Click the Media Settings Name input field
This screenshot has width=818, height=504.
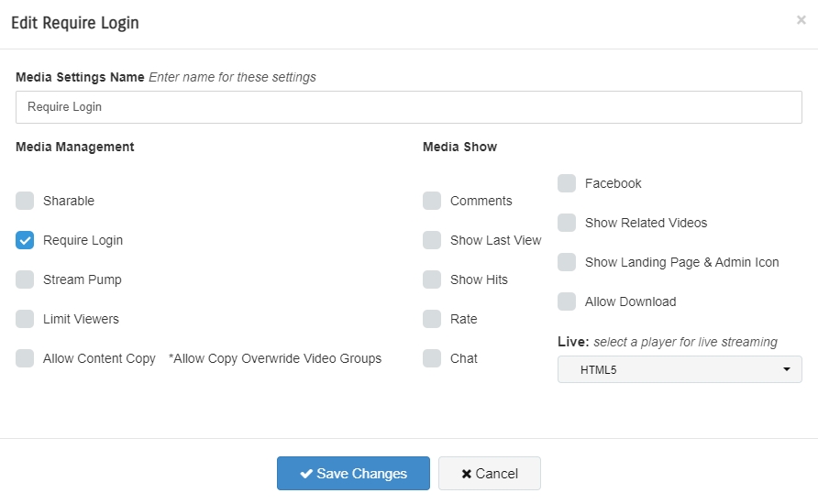click(x=408, y=107)
